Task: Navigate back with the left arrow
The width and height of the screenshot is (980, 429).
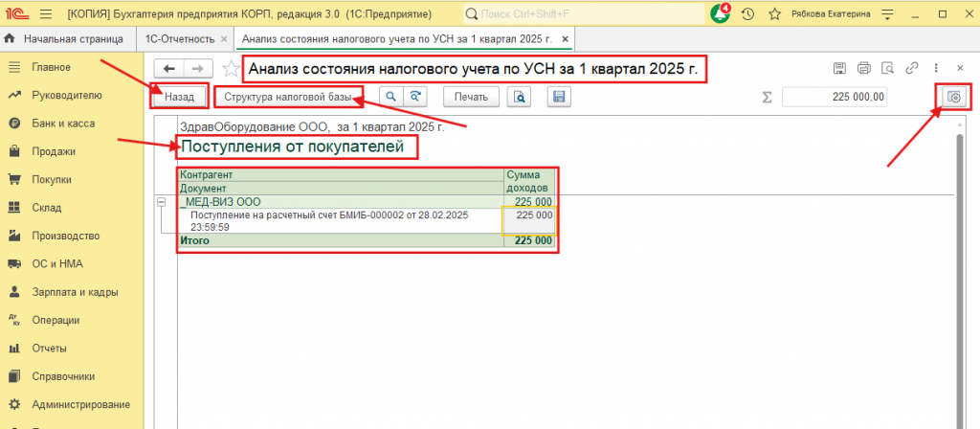Action: click(169, 69)
